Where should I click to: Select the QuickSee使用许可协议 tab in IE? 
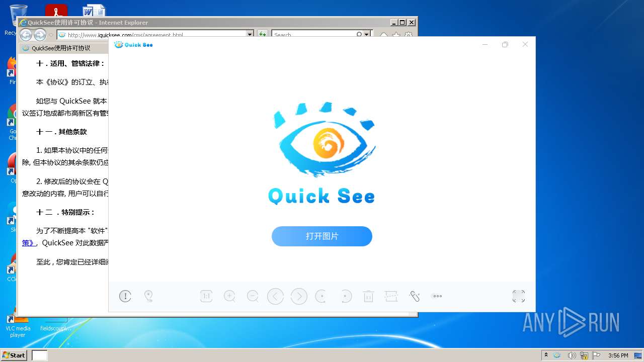pyautogui.click(x=63, y=48)
